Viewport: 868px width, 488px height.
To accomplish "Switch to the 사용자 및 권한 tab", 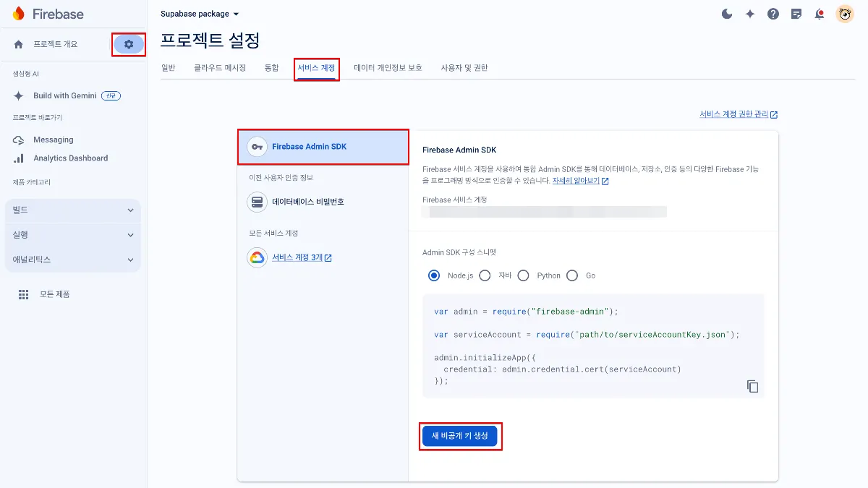I will click(x=464, y=68).
